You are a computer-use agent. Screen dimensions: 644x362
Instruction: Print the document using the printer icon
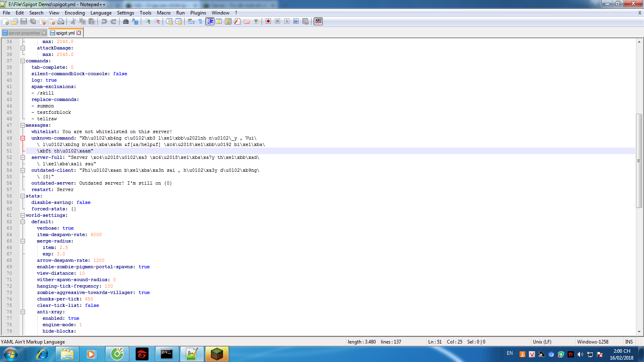pos(61,21)
